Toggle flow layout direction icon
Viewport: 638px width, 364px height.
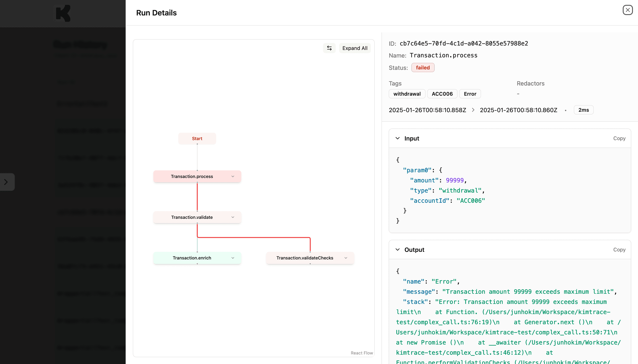pyautogui.click(x=329, y=48)
